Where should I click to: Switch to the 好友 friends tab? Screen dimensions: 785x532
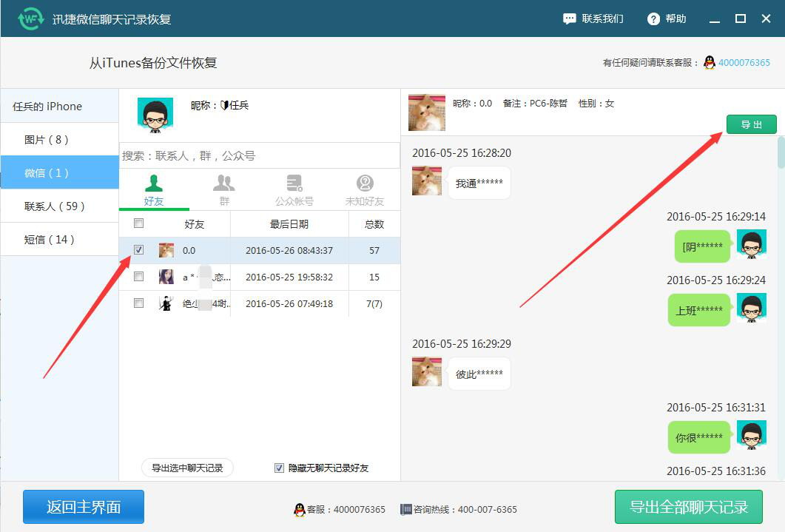click(x=154, y=191)
